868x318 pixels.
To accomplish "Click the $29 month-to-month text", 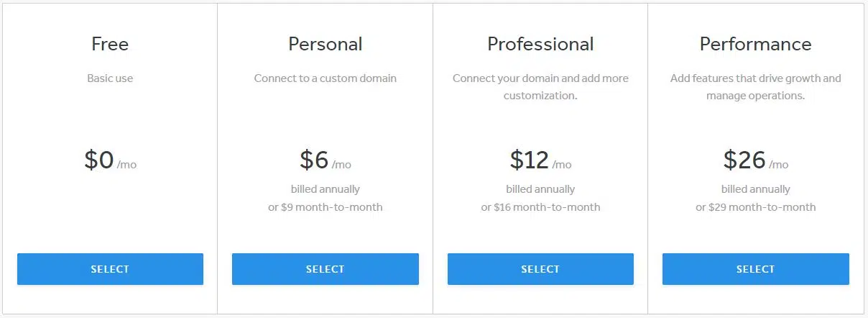I will coord(755,207).
